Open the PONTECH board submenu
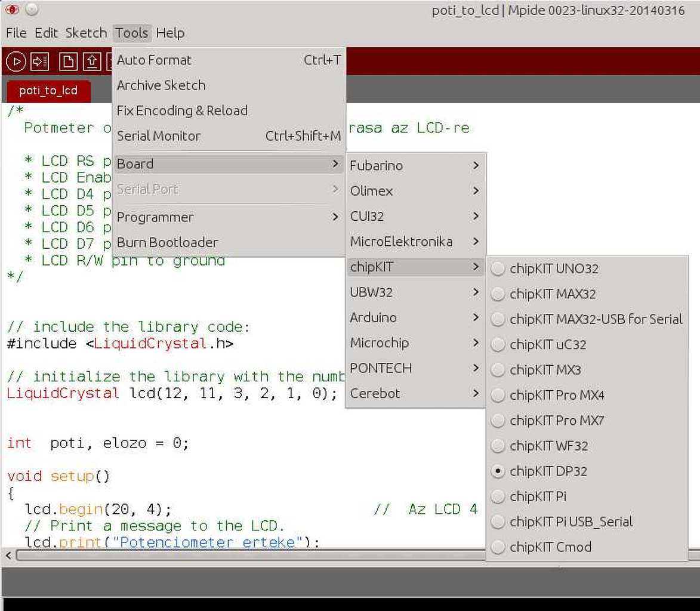Screen dimensions: 700x611 pos(415,368)
